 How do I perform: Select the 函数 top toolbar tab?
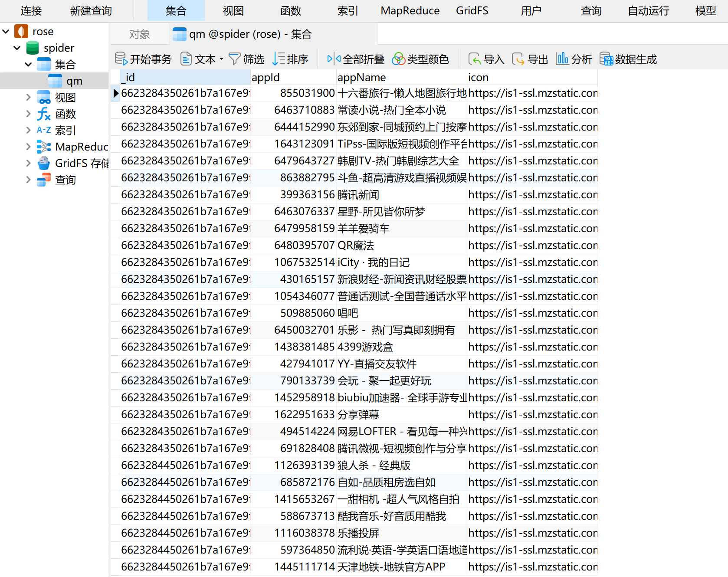[291, 10]
